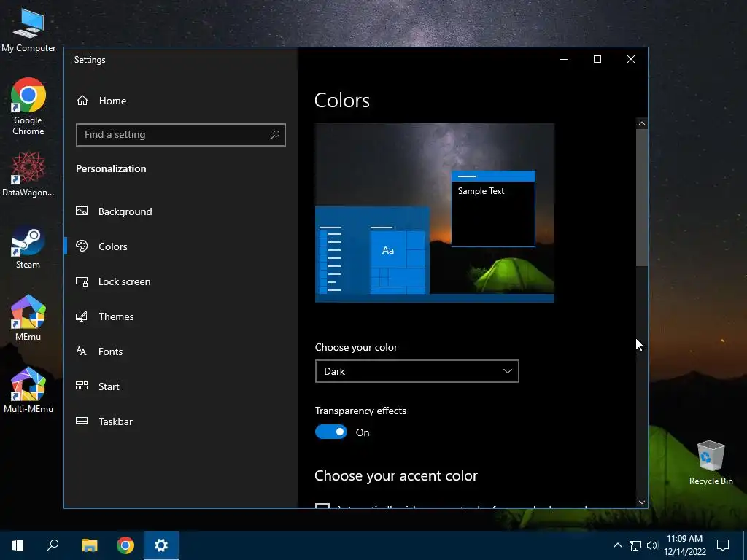Click the Colors palette icon in sidebar
This screenshot has width=747, height=560.
tap(82, 246)
